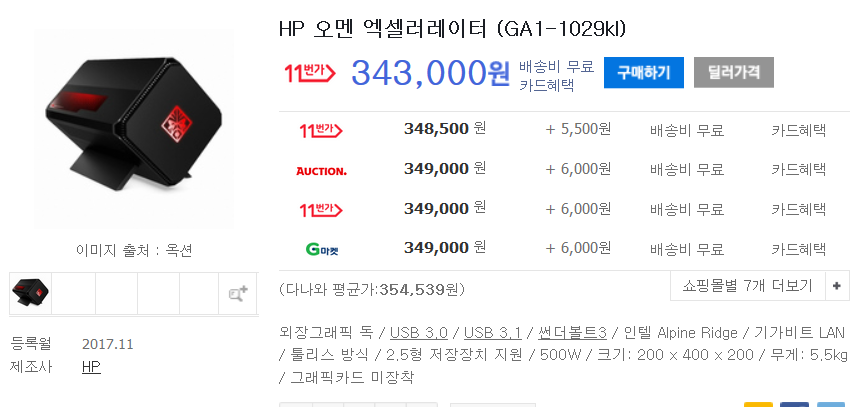Click the Auction logo in price list
This screenshot has height=407, width=856.
321,170
